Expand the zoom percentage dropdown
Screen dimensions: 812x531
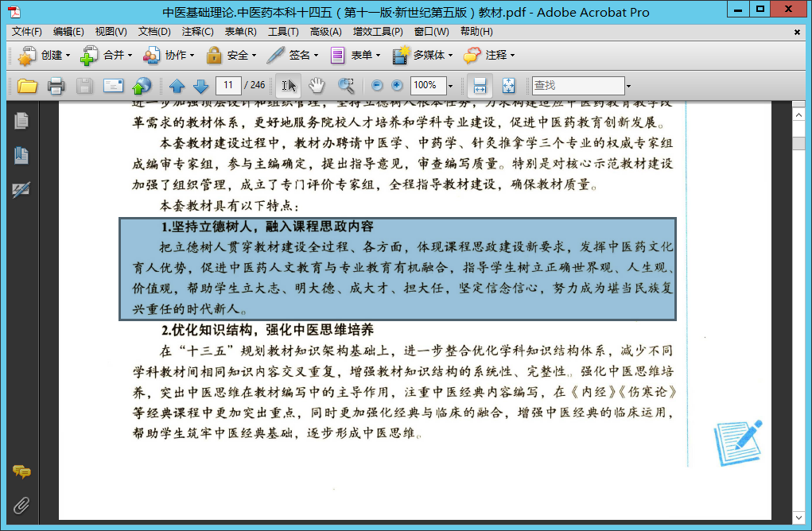450,86
